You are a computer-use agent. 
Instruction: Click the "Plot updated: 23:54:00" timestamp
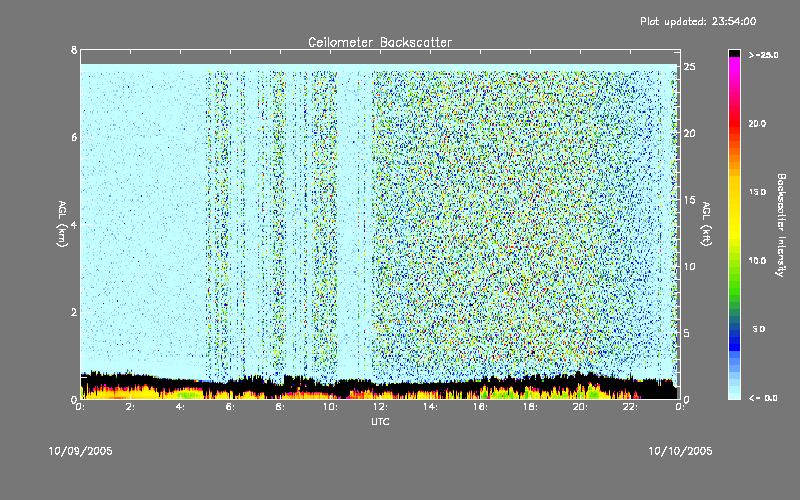click(x=698, y=21)
